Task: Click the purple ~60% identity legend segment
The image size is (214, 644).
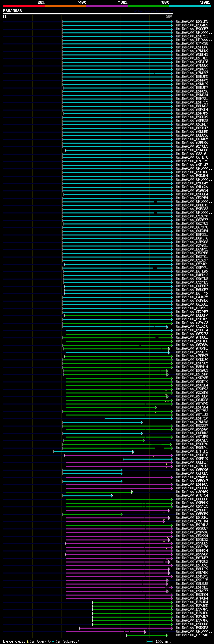Action: (107, 6)
